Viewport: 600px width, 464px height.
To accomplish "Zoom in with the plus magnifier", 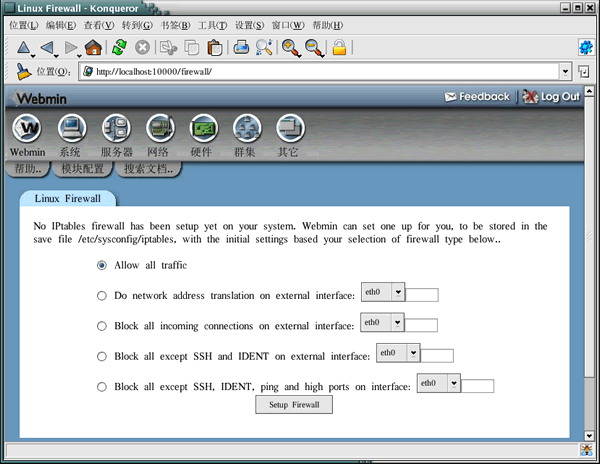I will click(x=290, y=48).
